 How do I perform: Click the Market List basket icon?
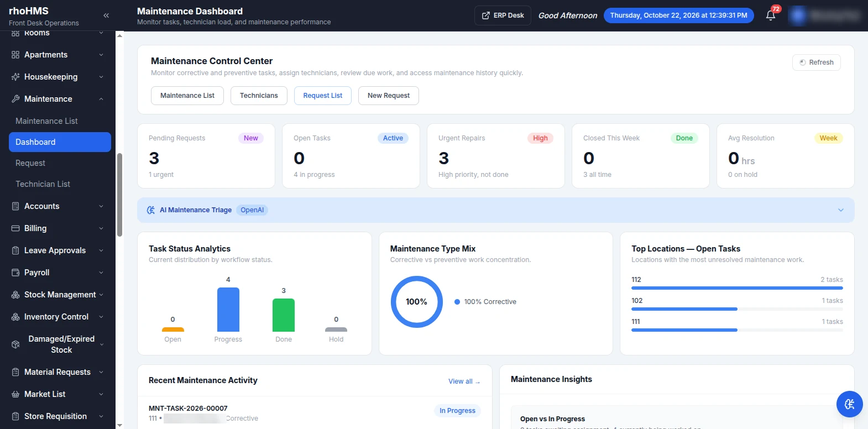(x=15, y=394)
